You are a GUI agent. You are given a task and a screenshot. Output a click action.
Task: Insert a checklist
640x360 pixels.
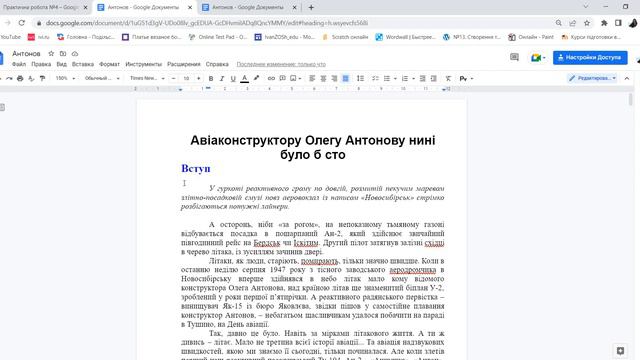(x=376, y=78)
